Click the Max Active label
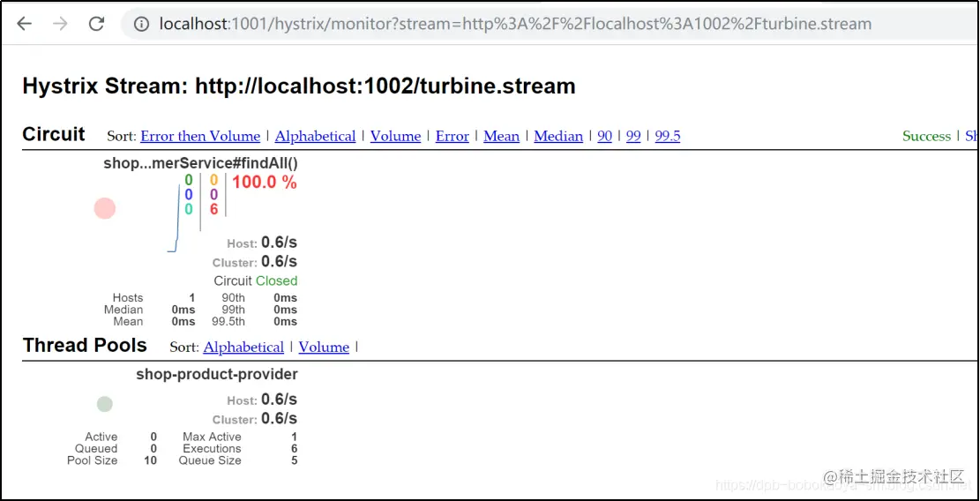980x501 pixels. pyautogui.click(x=212, y=437)
